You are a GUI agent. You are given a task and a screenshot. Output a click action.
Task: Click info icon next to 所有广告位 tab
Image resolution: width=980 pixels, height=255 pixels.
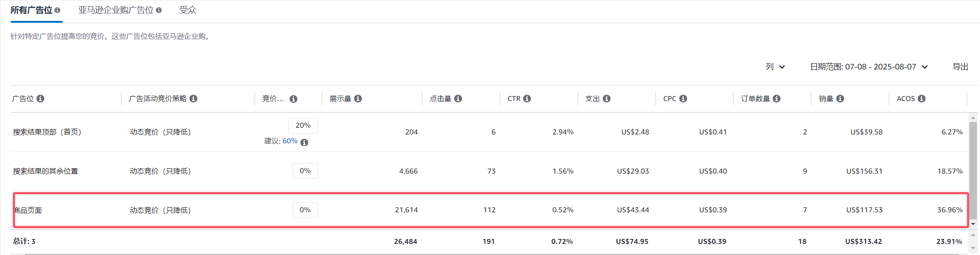click(57, 10)
